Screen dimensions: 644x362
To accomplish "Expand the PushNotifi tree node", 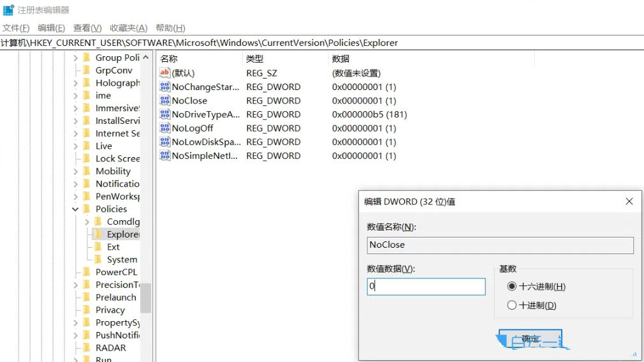I will pyautogui.click(x=76, y=336).
